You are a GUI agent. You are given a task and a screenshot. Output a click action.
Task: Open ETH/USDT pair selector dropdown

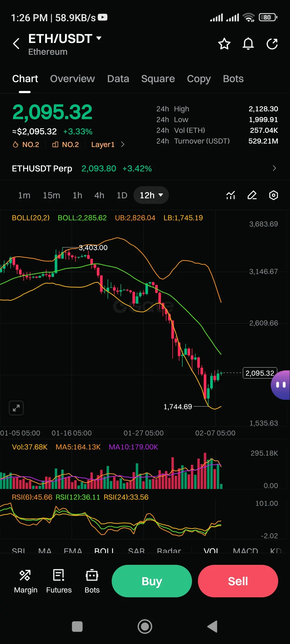[99, 38]
